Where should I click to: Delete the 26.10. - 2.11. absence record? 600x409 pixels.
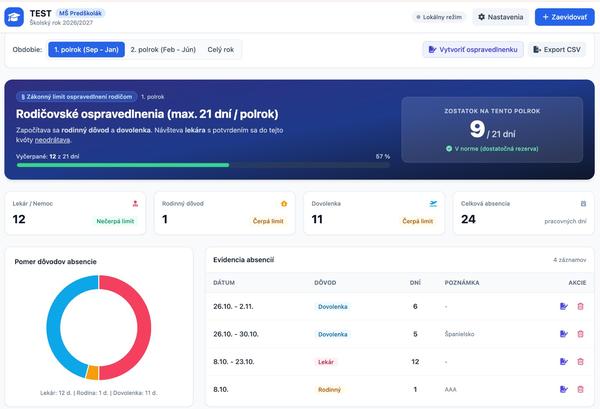[x=580, y=306]
